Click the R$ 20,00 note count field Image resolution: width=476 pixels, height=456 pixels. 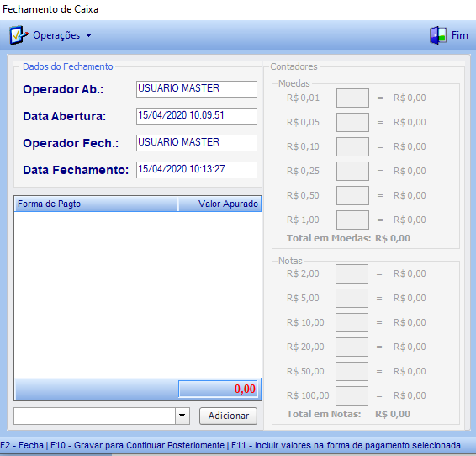coord(352,347)
